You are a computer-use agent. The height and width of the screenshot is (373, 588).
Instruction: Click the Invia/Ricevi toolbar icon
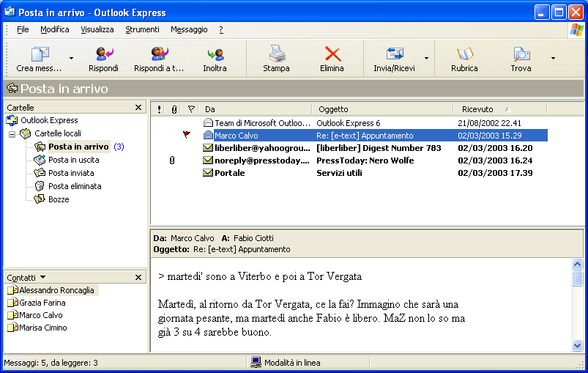(395, 54)
